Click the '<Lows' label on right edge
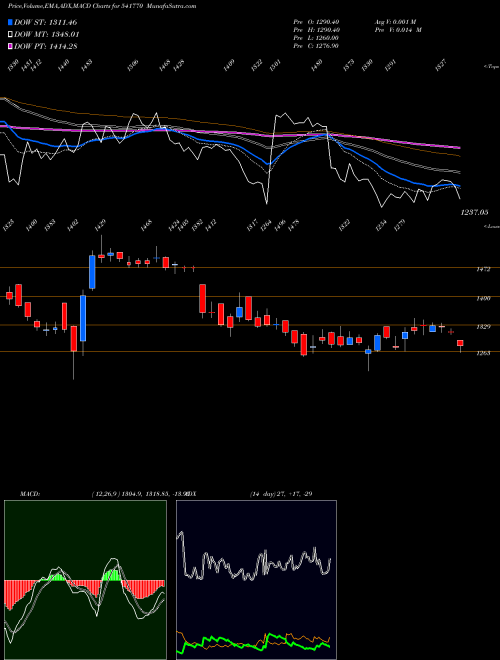The height and width of the screenshot is (660, 500). [x=491, y=226]
